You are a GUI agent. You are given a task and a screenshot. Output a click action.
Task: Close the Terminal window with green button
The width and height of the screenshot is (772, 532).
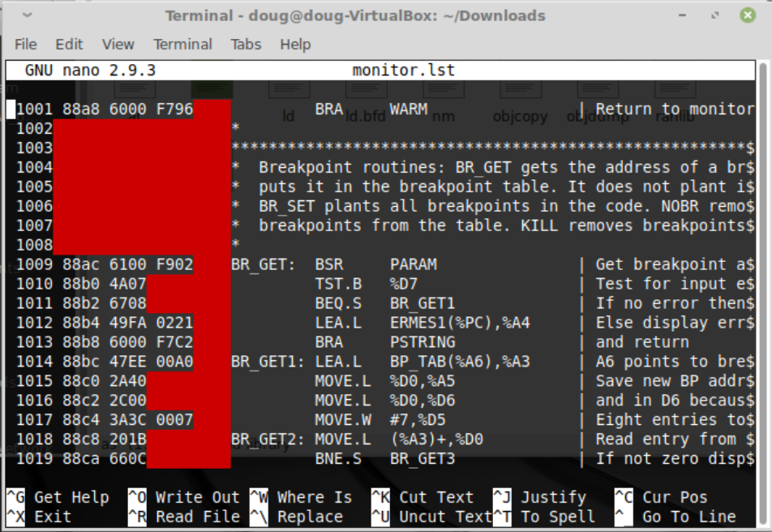(x=747, y=15)
